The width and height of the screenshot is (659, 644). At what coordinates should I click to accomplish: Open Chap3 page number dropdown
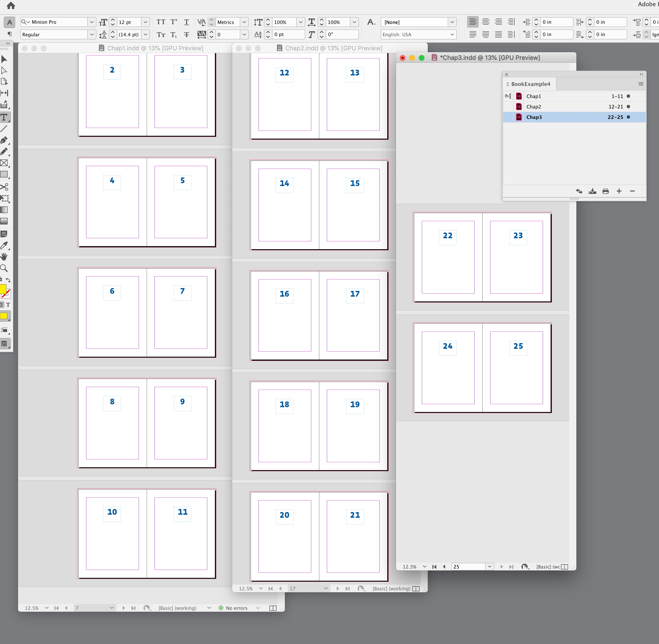tap(490, 567)
